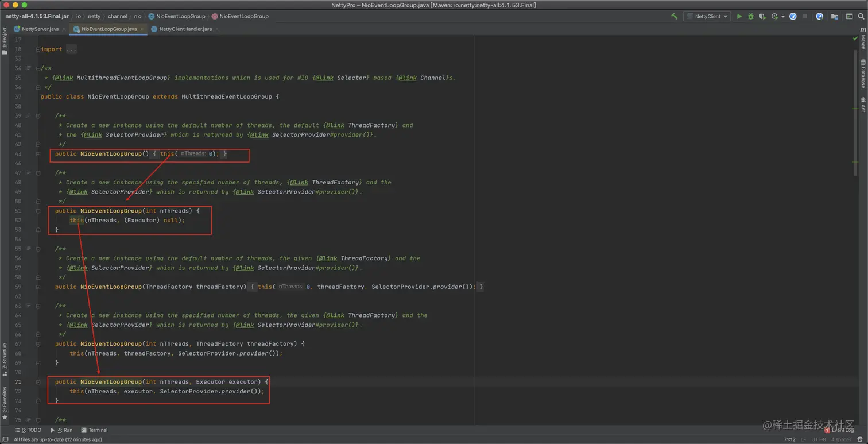Click NioEventLoopGroup method breadcrumb
The image size is (868, 444).
point(240,17)
